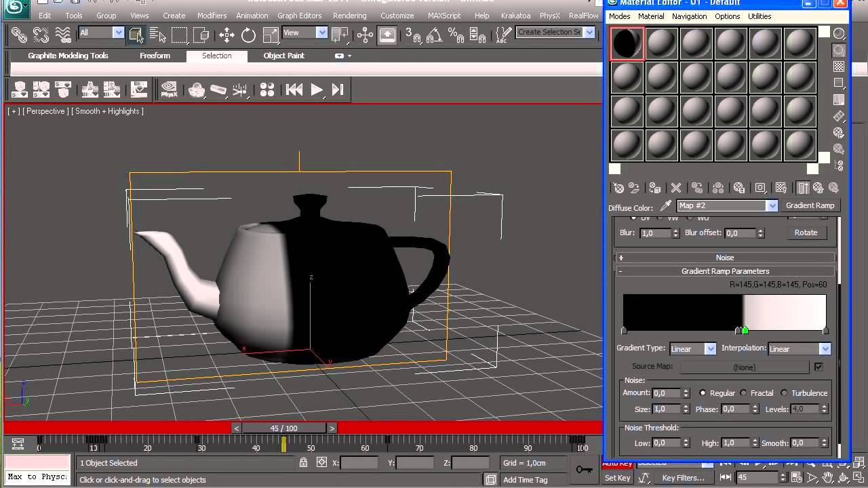Expand the Noise rollout
The height and width of the screenshot is (488, 868).
[x=725, y=258]
